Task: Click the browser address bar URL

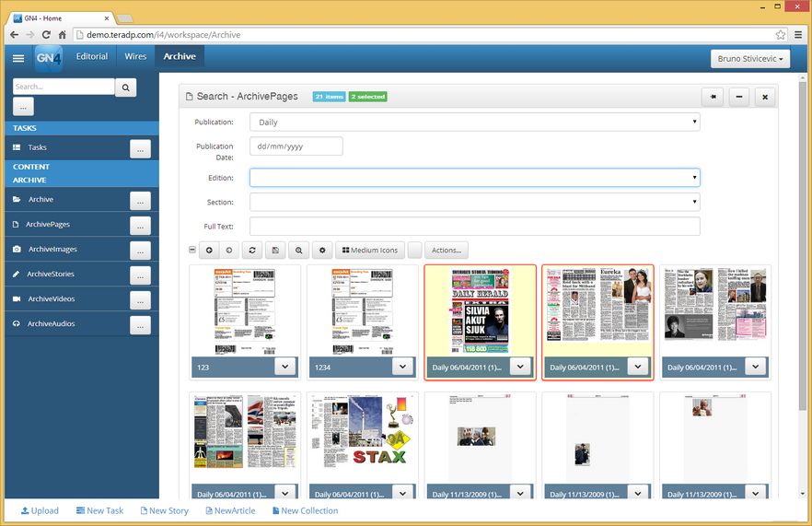Action: pos(164,35)
